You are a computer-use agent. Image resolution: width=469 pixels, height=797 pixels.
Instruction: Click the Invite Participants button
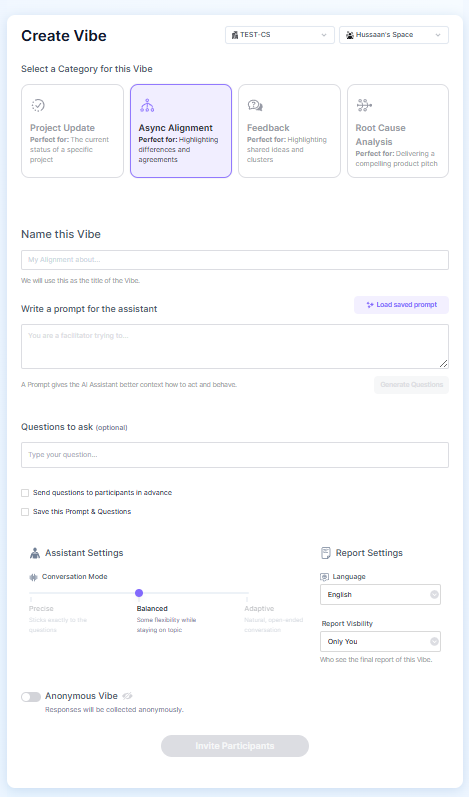point(235,746)
